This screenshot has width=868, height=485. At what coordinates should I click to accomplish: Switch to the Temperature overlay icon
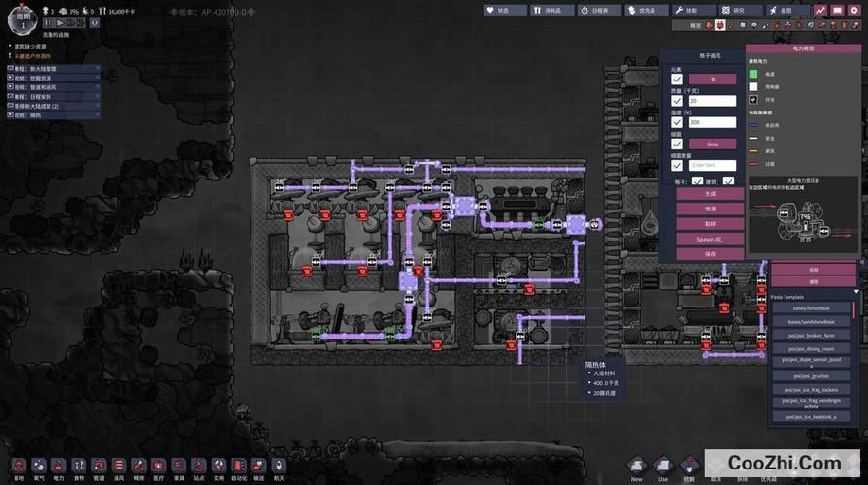coord(731,25)
